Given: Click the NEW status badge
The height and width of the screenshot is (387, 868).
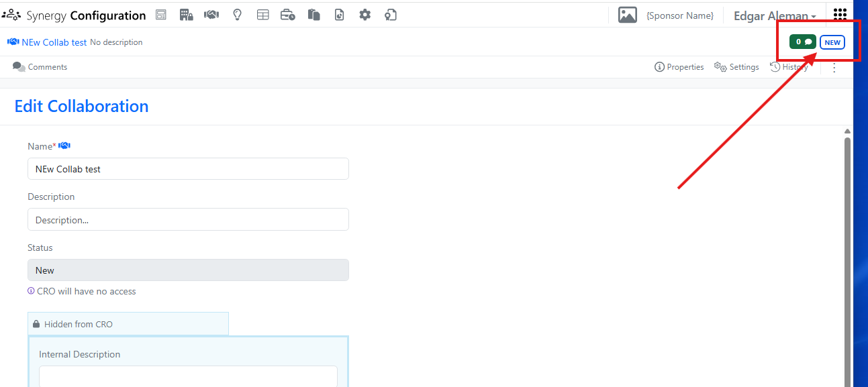Looking at the screenshot, I should tap(832, 42).
